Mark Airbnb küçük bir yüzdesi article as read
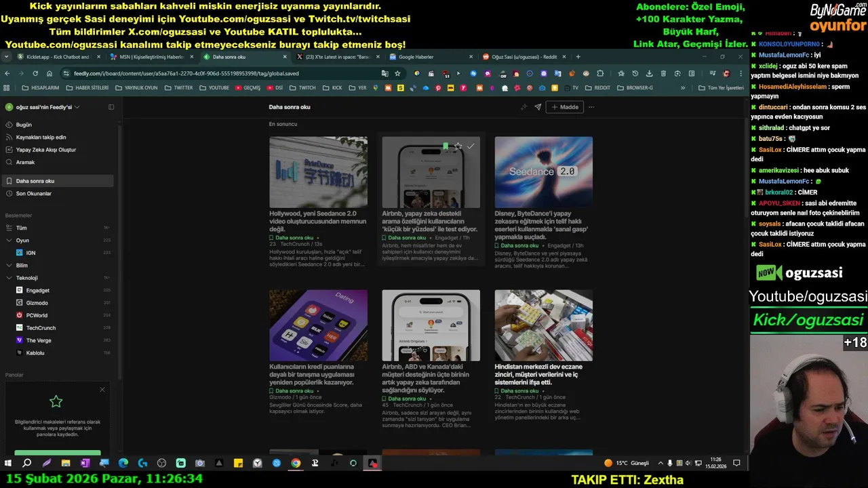868x488 pixels. pyautogui.click(x=471, y=146)
